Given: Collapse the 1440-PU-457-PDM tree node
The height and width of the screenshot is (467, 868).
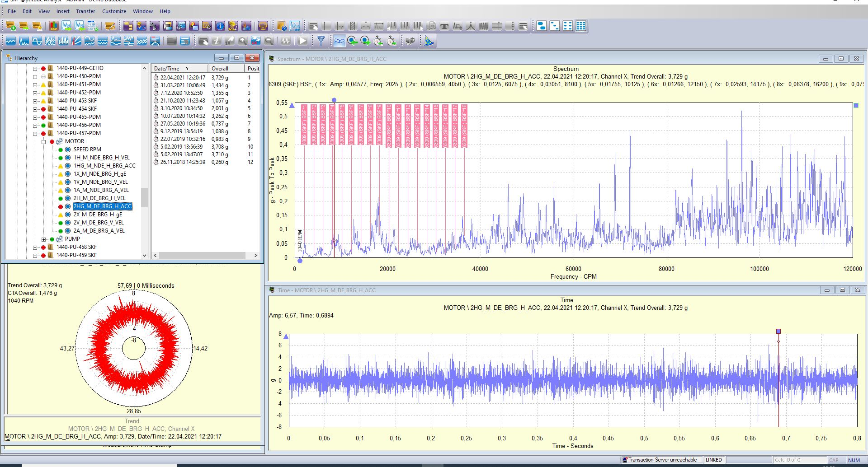Looking at the screenshot, I should coord(35,134).
